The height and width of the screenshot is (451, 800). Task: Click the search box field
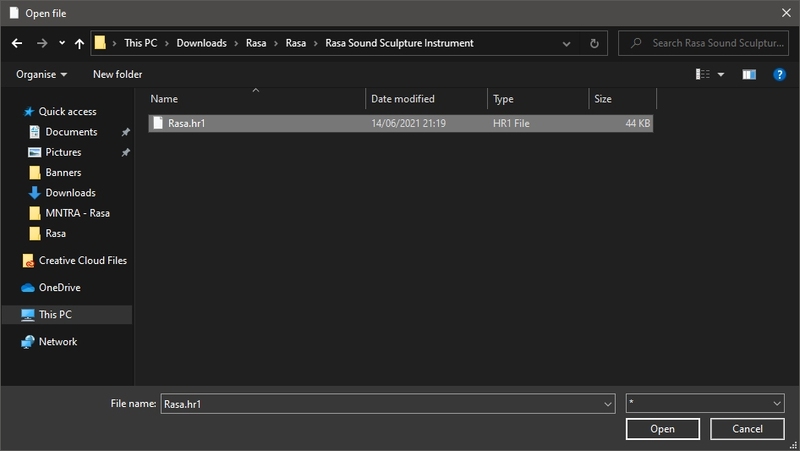710,43
